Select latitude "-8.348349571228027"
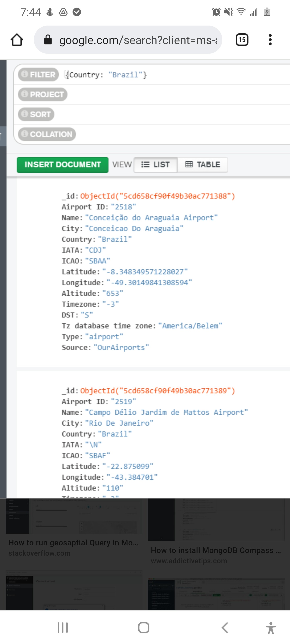The width and height of the screenshot is (290, 644). click(145, 272)
